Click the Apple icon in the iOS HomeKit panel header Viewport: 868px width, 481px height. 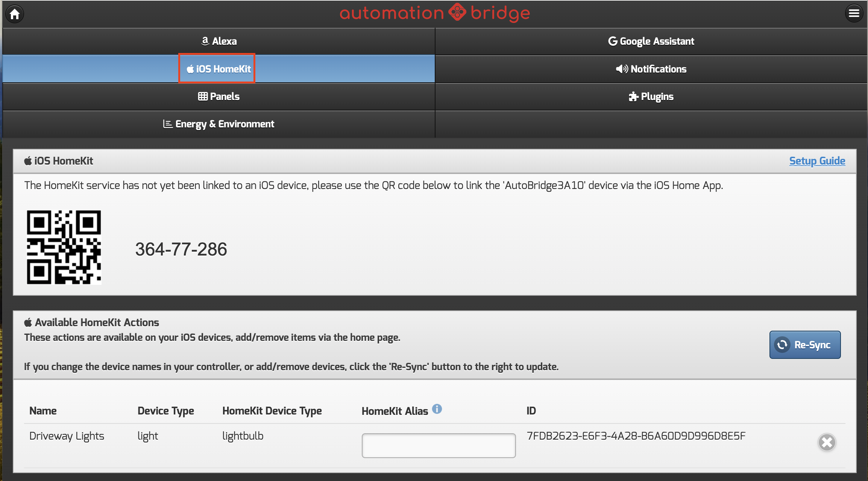(28, 161)
